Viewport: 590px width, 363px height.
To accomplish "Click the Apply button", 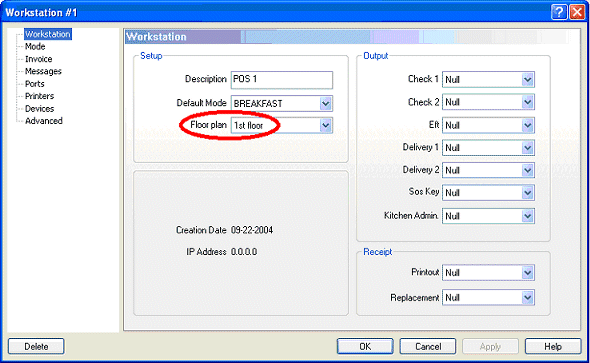I will click(x=490, y=346).
